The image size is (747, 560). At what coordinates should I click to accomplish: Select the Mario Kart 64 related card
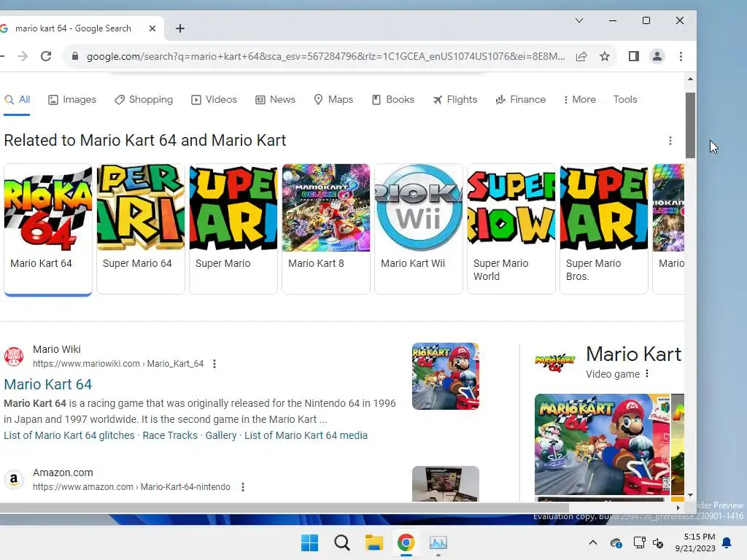pos(48,229)
